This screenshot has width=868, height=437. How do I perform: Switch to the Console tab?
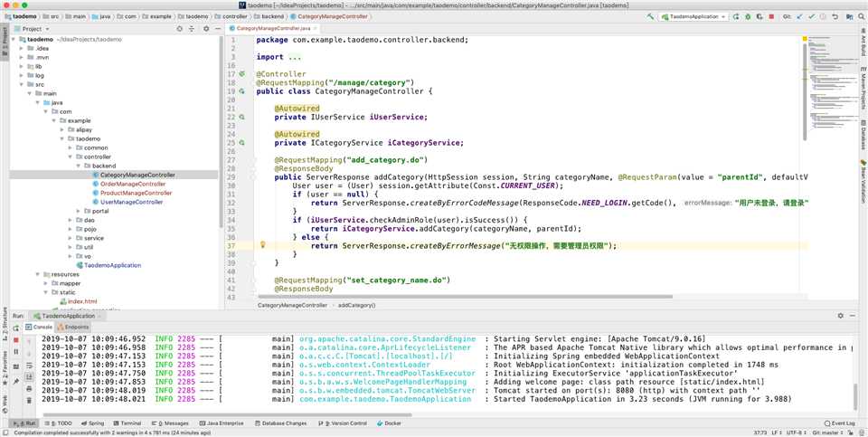point(39,327)
